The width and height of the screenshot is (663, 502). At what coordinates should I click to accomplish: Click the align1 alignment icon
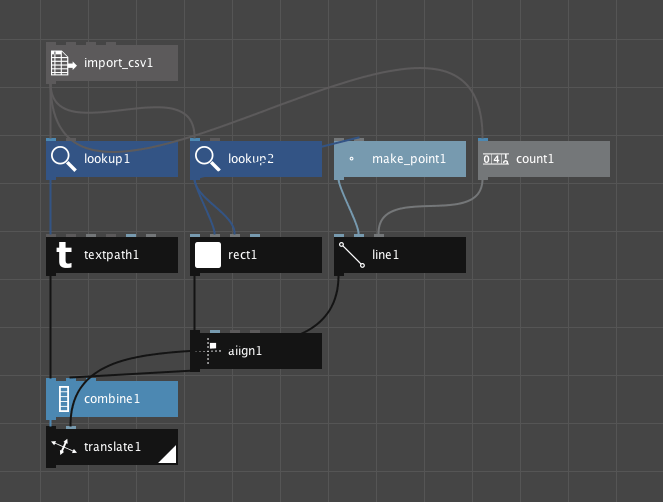[208, 351]
